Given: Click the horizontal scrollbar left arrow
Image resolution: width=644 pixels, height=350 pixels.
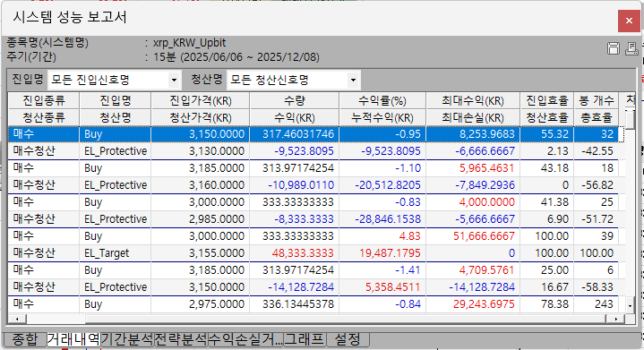Looking at the screenshot, I should (17, 319).
